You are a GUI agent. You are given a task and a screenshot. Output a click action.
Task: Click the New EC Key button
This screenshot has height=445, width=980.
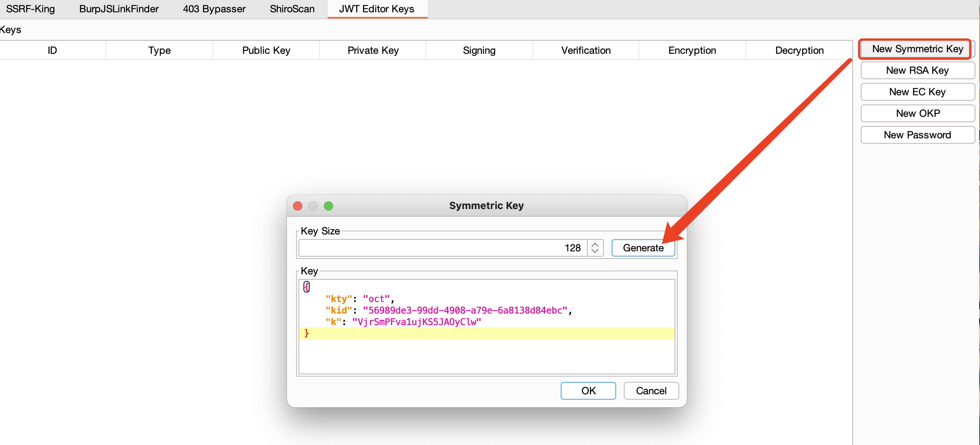(x=917, y=92)
